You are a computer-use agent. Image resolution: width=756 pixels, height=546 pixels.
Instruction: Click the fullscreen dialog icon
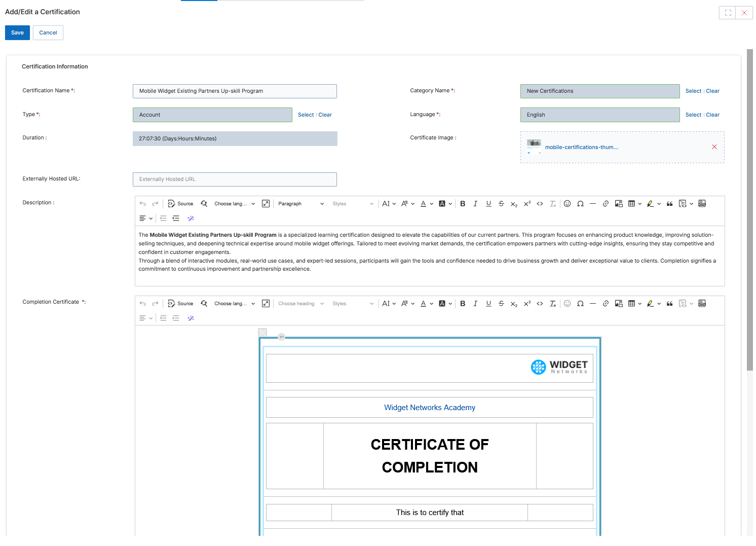tap(728, 13)
